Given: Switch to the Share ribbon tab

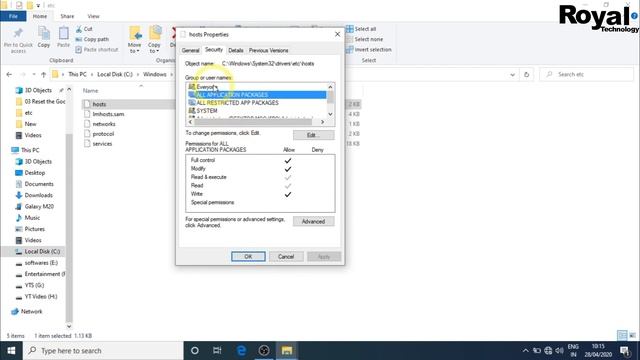Looking at the screenshot, I should point(67,16).
